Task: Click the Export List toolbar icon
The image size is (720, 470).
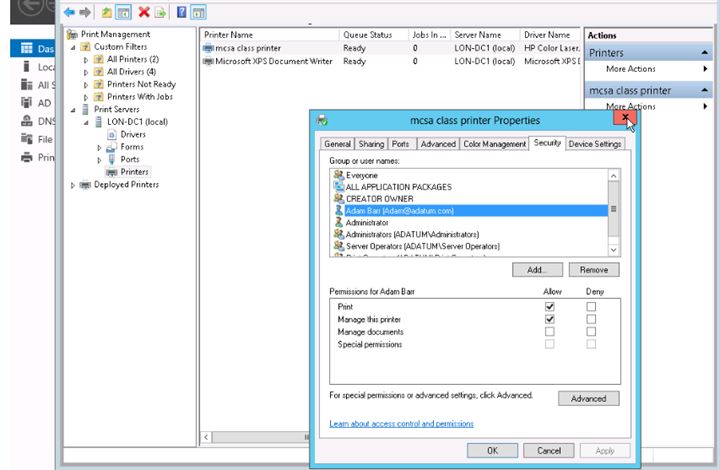Action: click(x=160, y=12)
